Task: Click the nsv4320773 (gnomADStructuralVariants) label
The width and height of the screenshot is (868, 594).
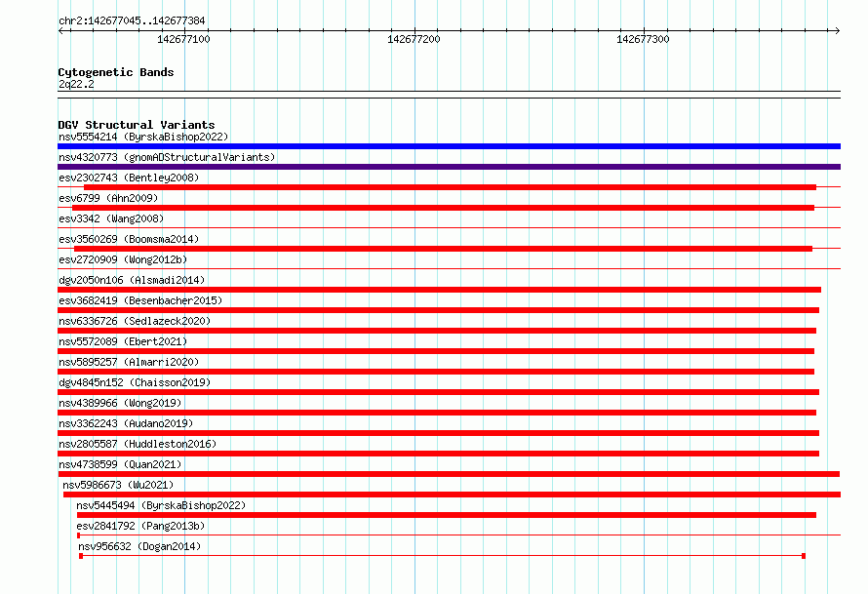Action: click(x=167, y=157)
